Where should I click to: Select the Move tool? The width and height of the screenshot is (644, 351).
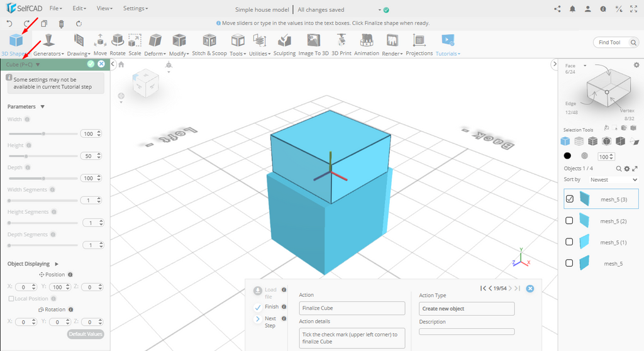click(100, 45)
